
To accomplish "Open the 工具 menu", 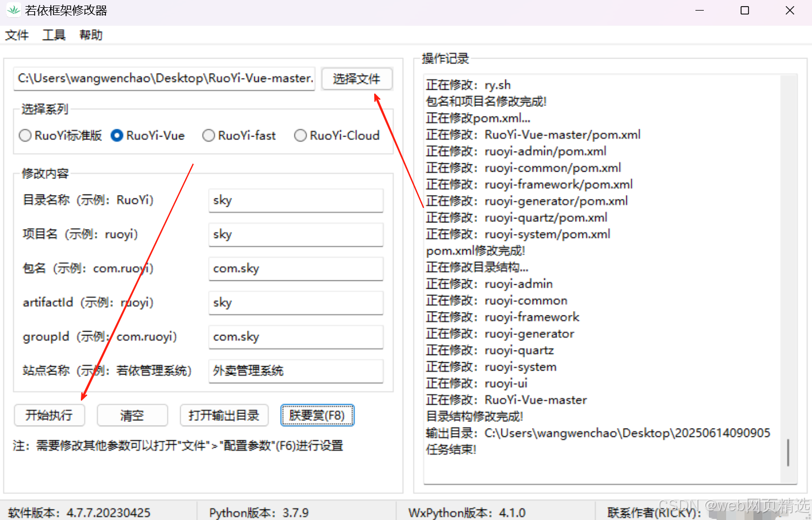I will 54,35.
